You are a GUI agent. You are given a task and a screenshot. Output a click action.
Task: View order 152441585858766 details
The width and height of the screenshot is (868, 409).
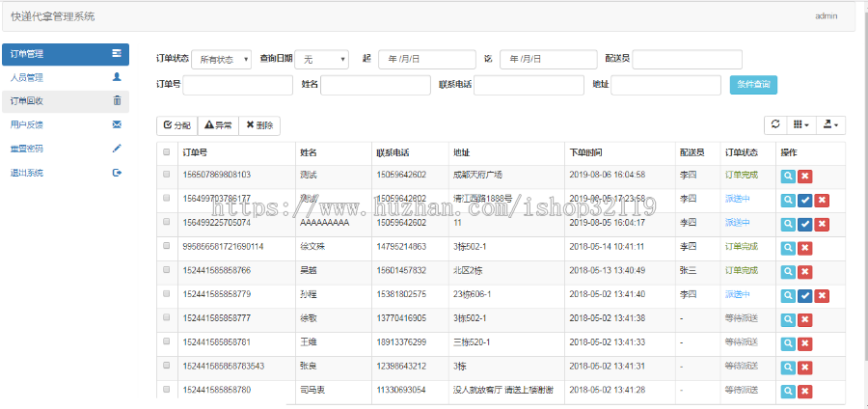pyautogui.click(x=788, y=272)
